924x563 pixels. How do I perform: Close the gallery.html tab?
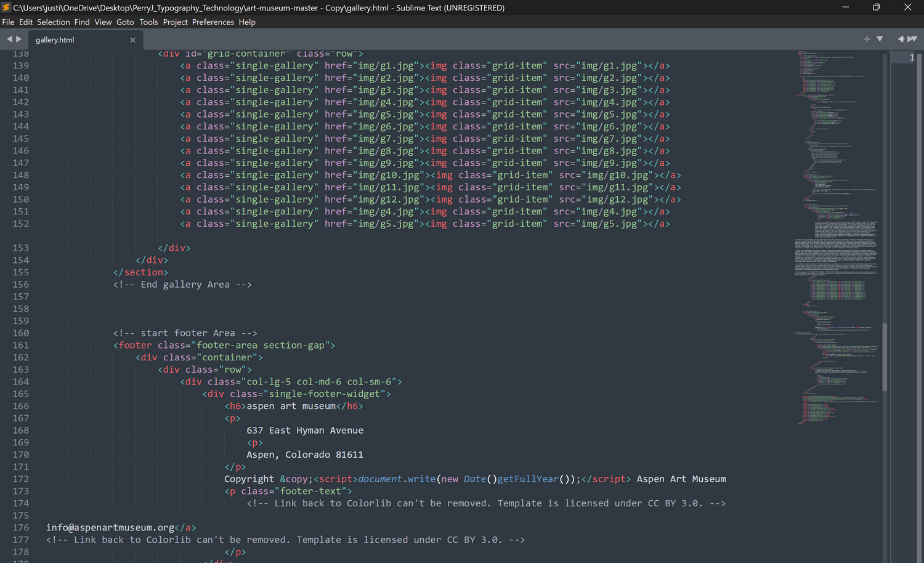132,40
